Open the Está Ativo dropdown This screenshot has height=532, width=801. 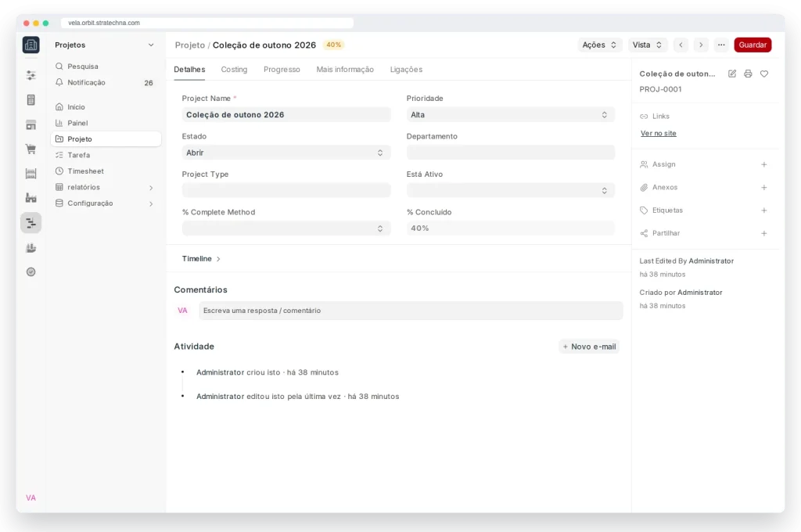[510, 191]
